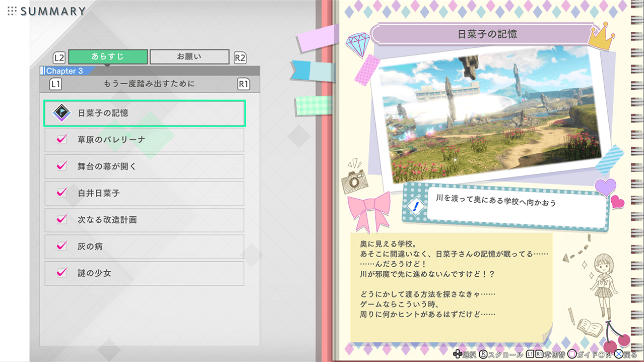Click the circle ガイドON button hint
This screenshot has width=644, height=362.
click(x=591, y=355)
